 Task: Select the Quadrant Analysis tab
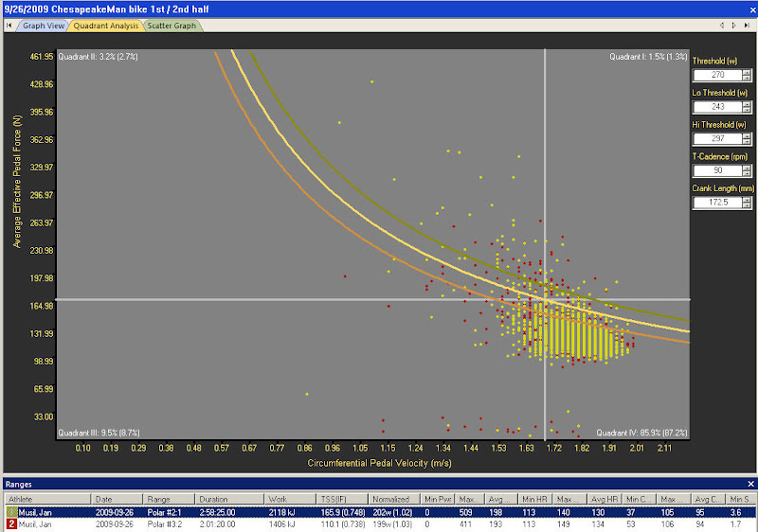104,26
